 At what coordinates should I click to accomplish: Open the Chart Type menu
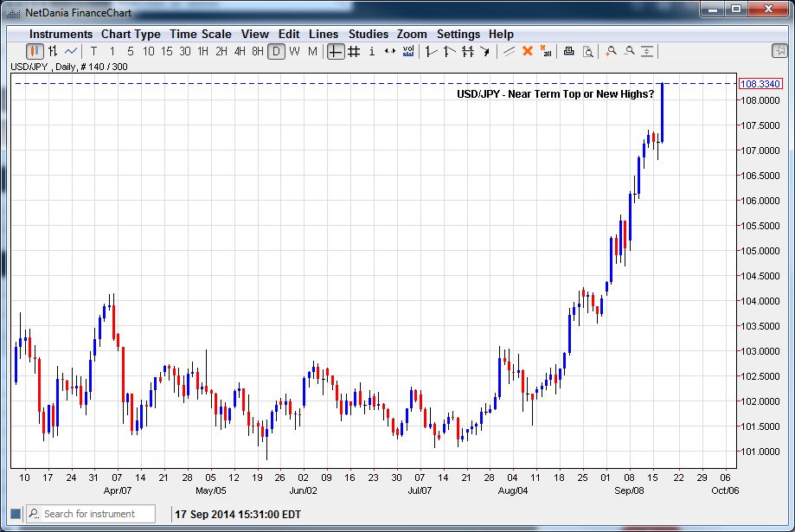[x=131, y=34]
